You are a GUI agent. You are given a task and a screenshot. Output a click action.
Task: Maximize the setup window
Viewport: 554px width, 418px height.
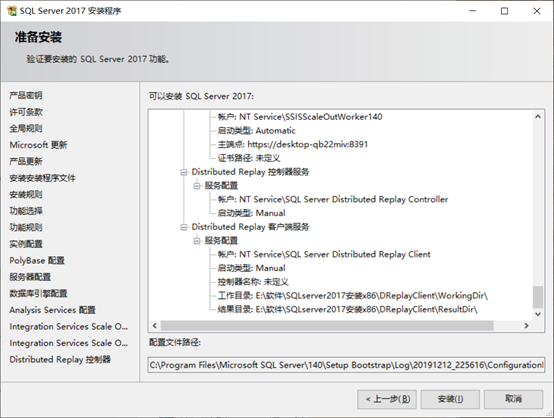[x=505, y=11]
